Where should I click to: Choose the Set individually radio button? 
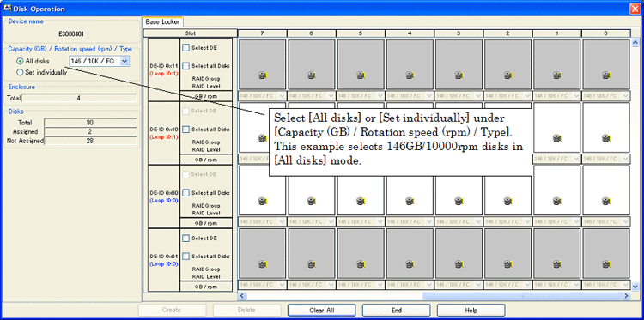(x=20, y=72)
